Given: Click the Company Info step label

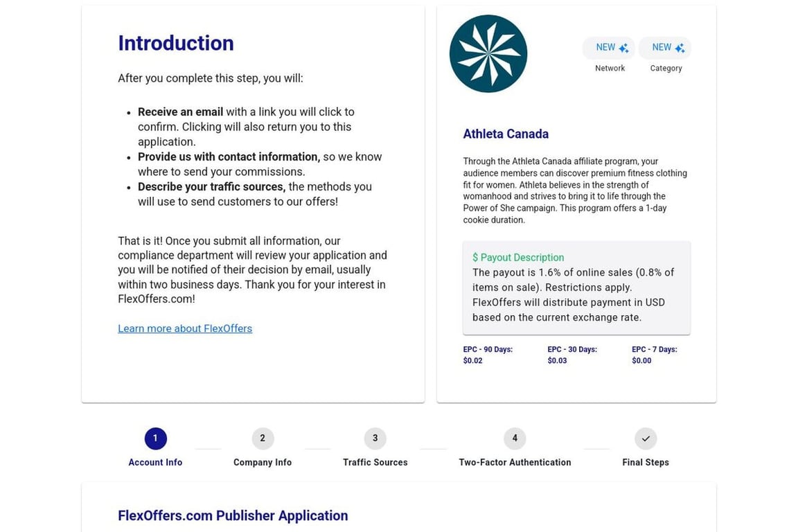Looking at the screenshot, I should click(x=263, y=462).
